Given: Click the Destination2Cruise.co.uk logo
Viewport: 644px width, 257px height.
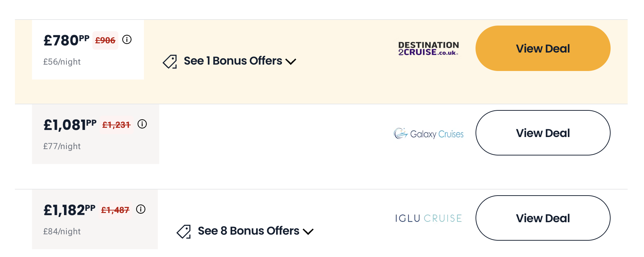Looking at the screenshot, I should pyautogui.click(x=428, y=49).
